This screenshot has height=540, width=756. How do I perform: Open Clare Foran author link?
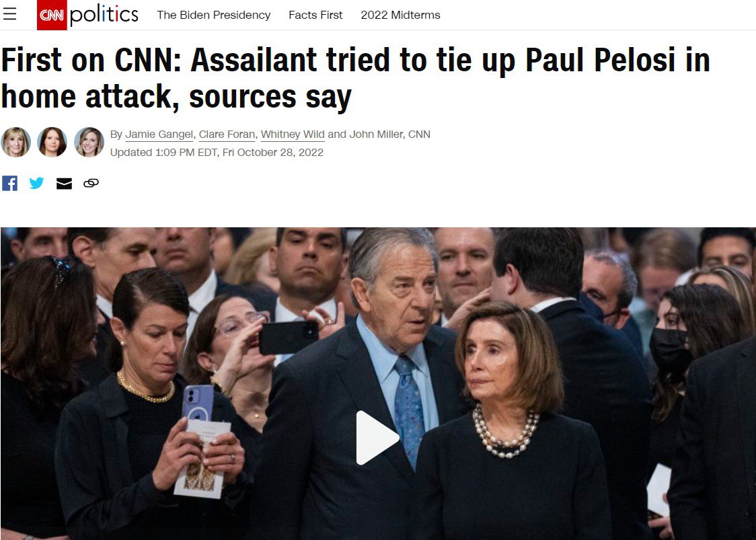(x=227, y=134)
